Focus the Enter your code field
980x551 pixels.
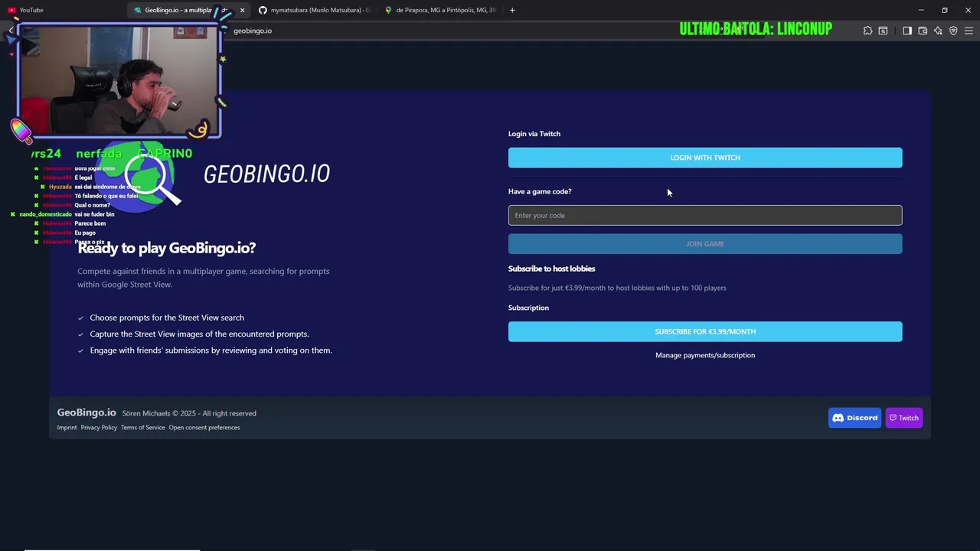click(705, 215)
